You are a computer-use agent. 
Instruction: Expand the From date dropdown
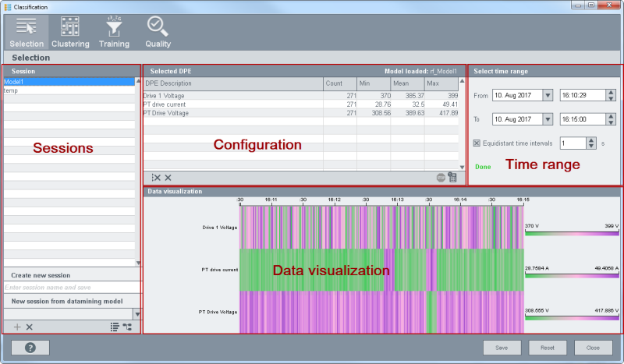(x=547, y=96)
